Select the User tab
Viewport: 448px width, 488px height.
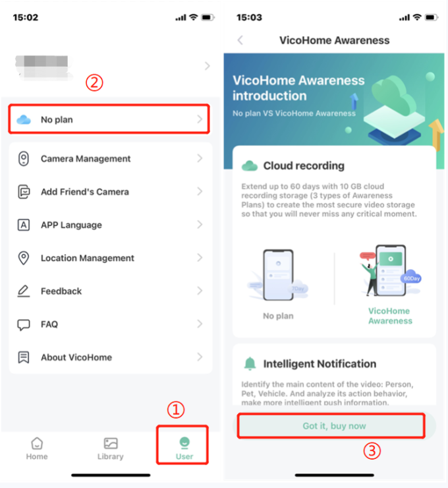point(184,448)
